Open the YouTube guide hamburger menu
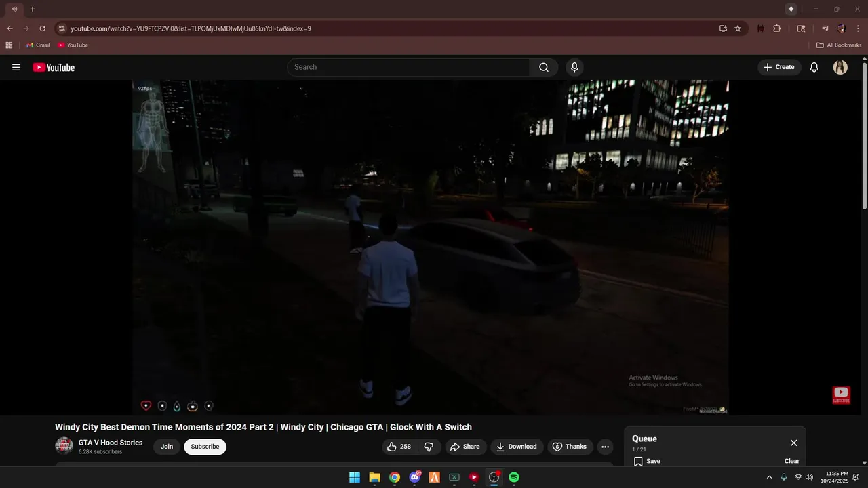This screenshot has width=868, height=488. [16, 67]
